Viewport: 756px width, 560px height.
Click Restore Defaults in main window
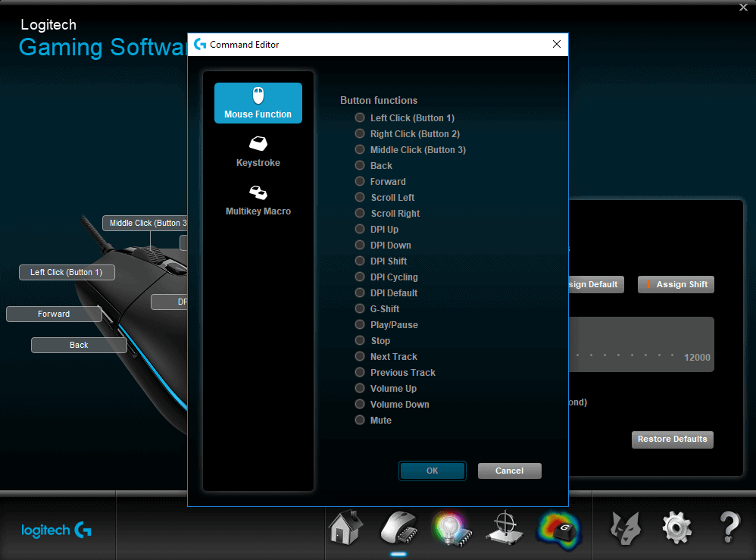click(672, 440)
